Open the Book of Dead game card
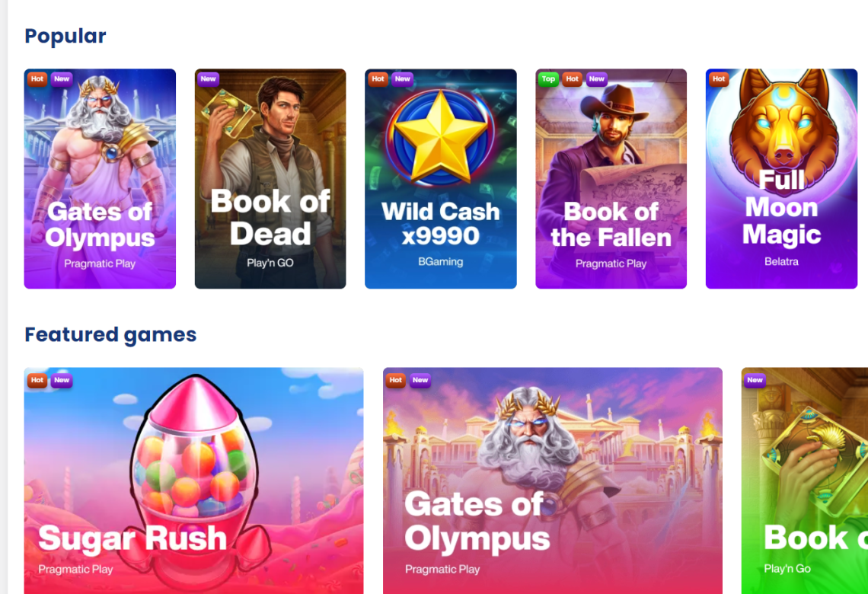868x594 pixels. tap(270, 178)
